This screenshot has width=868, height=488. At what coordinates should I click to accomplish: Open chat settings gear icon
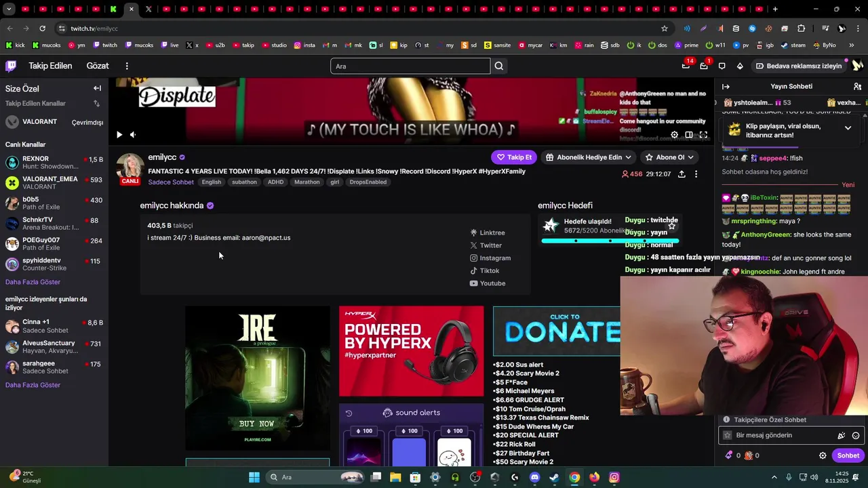coord(823,455)
